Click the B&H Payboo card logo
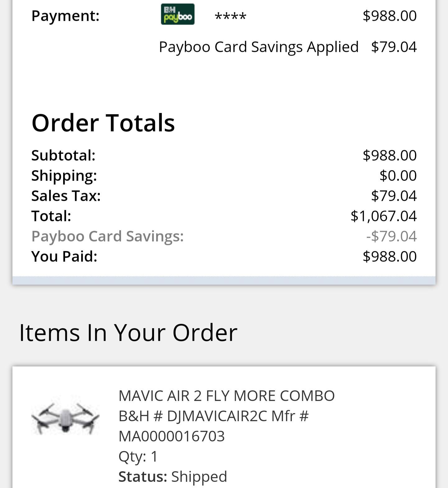 click(178, 14)
